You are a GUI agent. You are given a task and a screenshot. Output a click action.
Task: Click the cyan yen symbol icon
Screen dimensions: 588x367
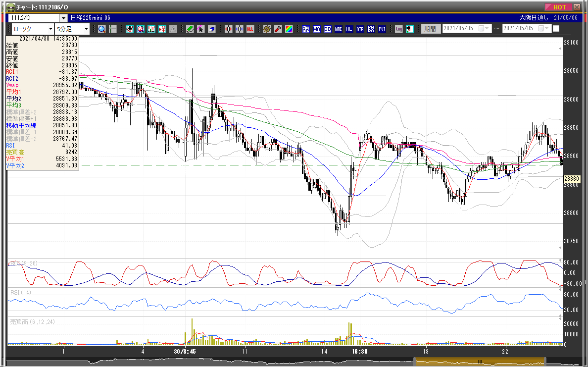[x=162, y=29]
